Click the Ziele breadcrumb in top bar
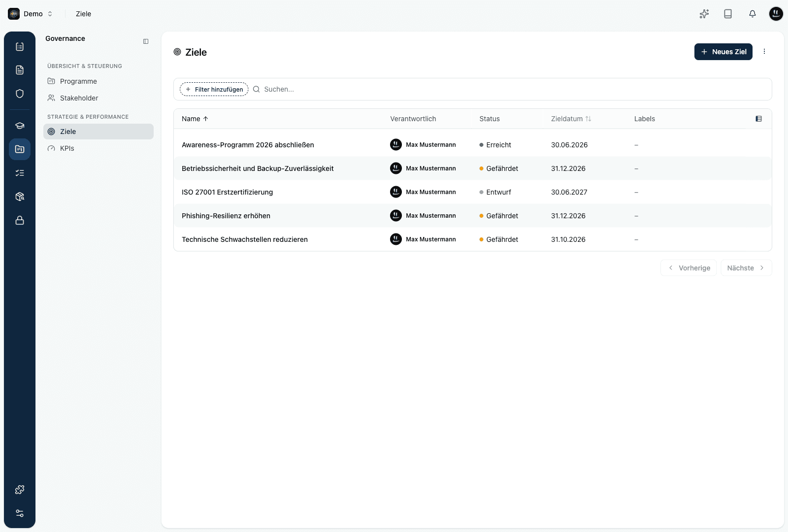Viewport: 788px width, 532px height. click(83, 14)
